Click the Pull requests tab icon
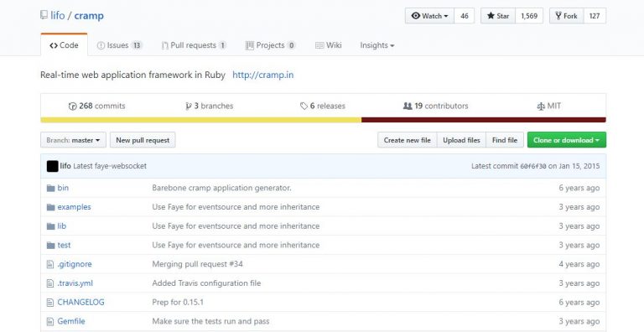Image resolution: width=644 pixels, height=332 pixels. [164, 45]
